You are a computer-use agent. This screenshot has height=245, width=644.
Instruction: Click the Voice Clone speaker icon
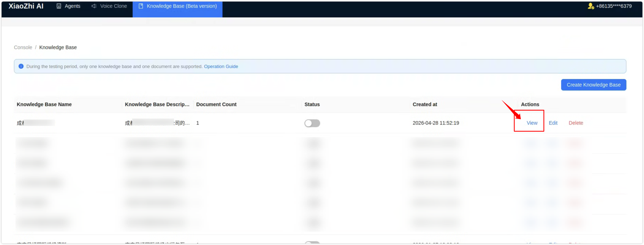(94, 6)
